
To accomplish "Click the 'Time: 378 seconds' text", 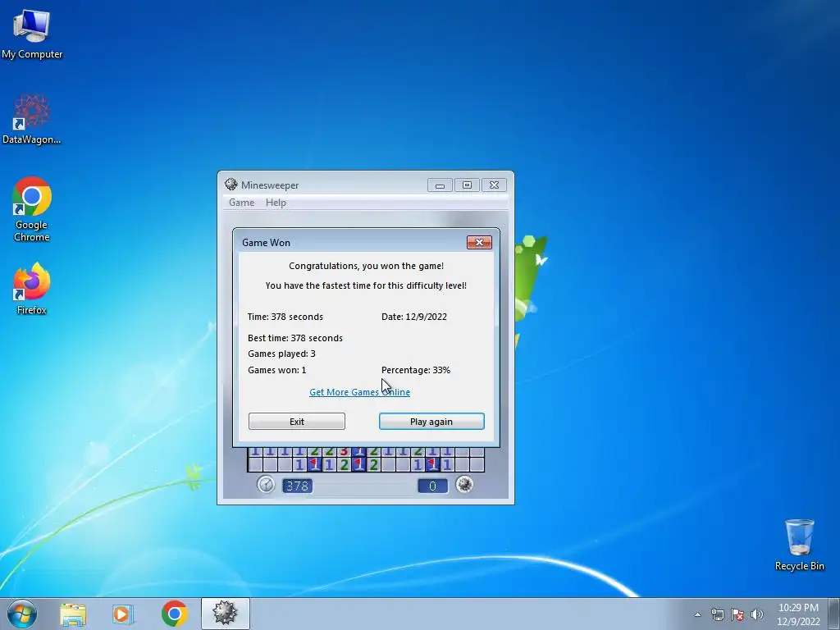I will click(285, 317).
